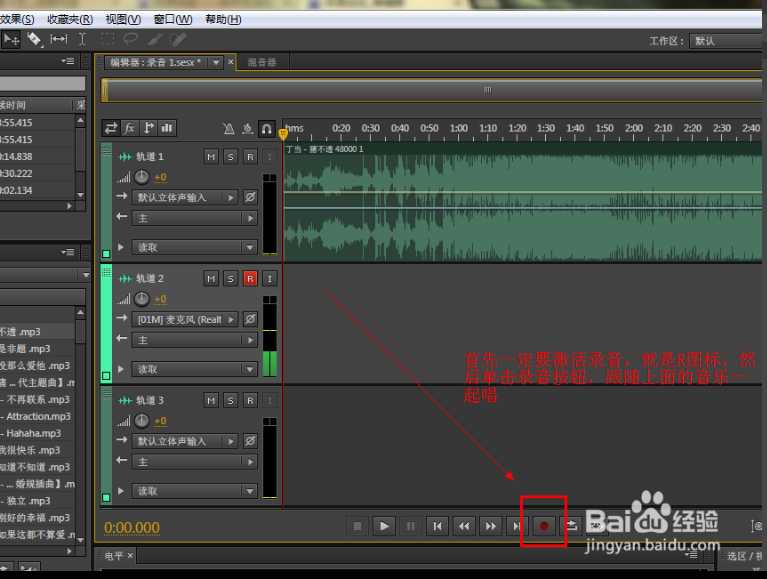Open the 收藏夹(R) menu
This screenshot has width=767, height=579.
(x=70, y=20)
